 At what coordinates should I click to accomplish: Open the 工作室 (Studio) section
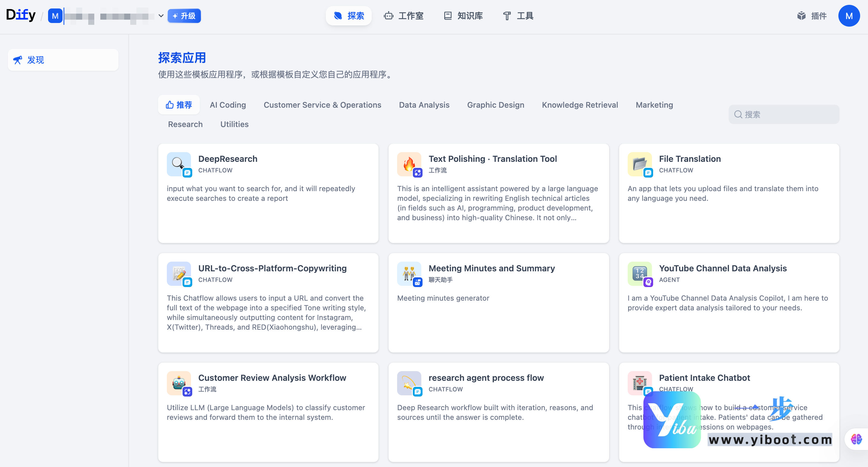pyautogui.click(x=403, y=15)
